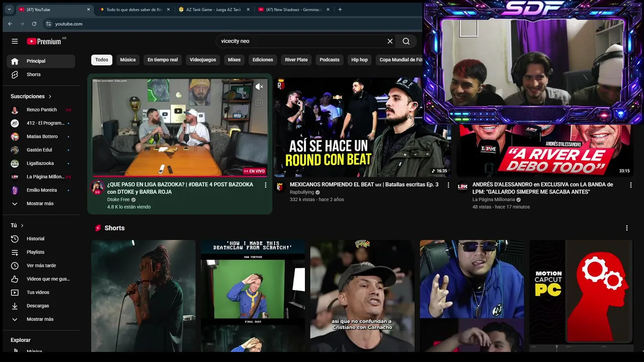Open Principal in the sidebar
Viewport: 644px width, 362px height.
point(41,61)
